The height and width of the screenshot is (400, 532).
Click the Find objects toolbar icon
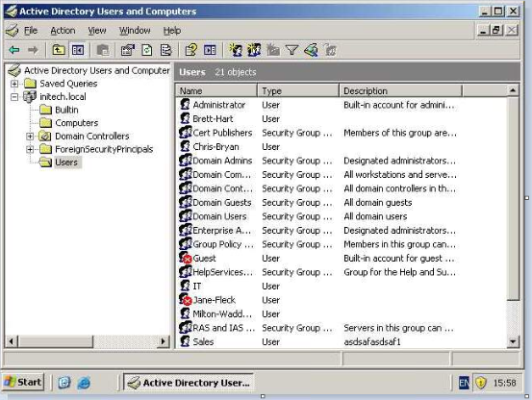(x=311, y=50)
